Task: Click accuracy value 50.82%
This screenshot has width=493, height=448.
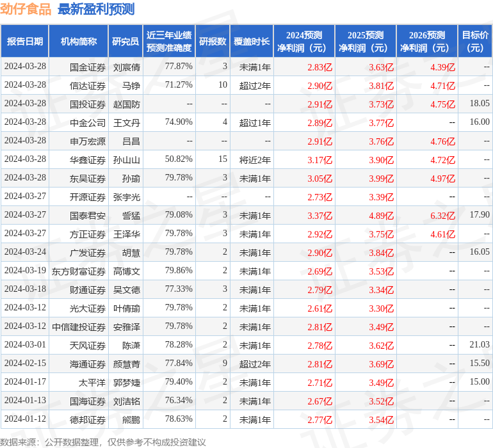Action: pos(179,159)
